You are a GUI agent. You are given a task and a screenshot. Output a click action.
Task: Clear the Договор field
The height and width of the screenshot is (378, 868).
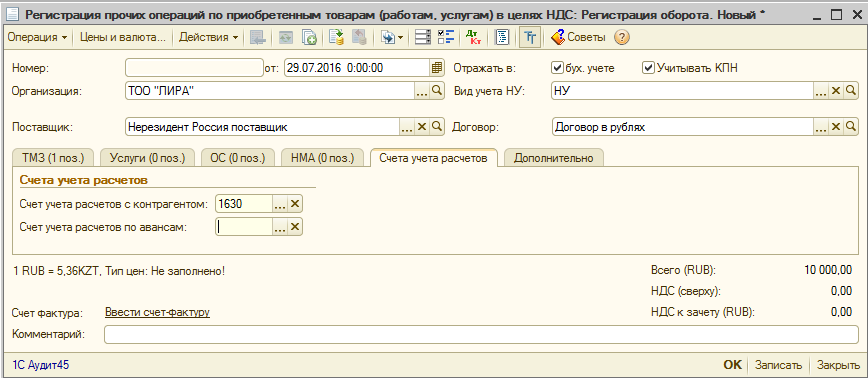coord(836,127)
